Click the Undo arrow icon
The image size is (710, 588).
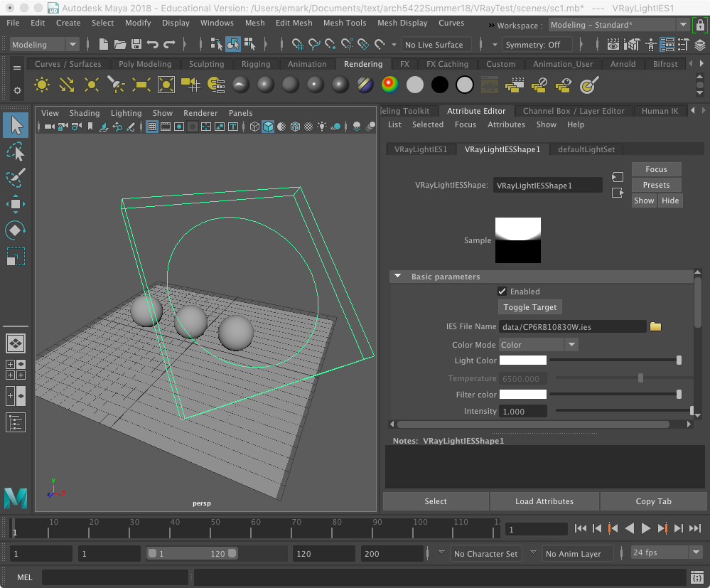(x=153, y=44)
